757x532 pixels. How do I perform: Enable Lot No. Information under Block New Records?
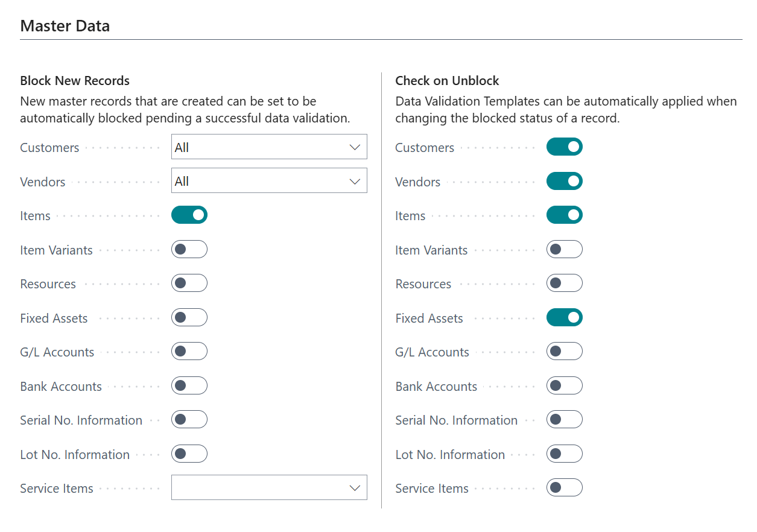pos(189,454)
